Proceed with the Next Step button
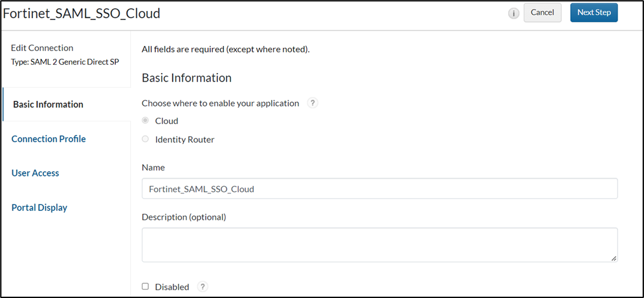Screen dimensions: 644x298 tap(594, 13)
